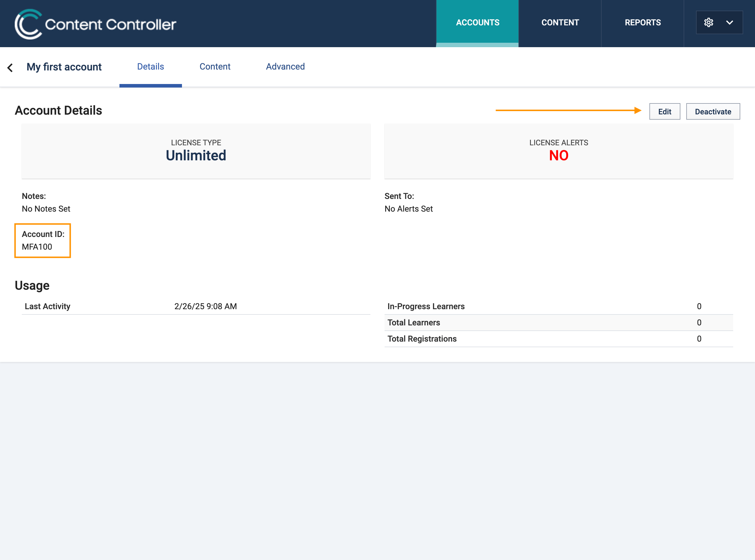Click the back arrow chevron
This screenshot has height=560, width=755.
pyautogui.click(x=10, y=67)
